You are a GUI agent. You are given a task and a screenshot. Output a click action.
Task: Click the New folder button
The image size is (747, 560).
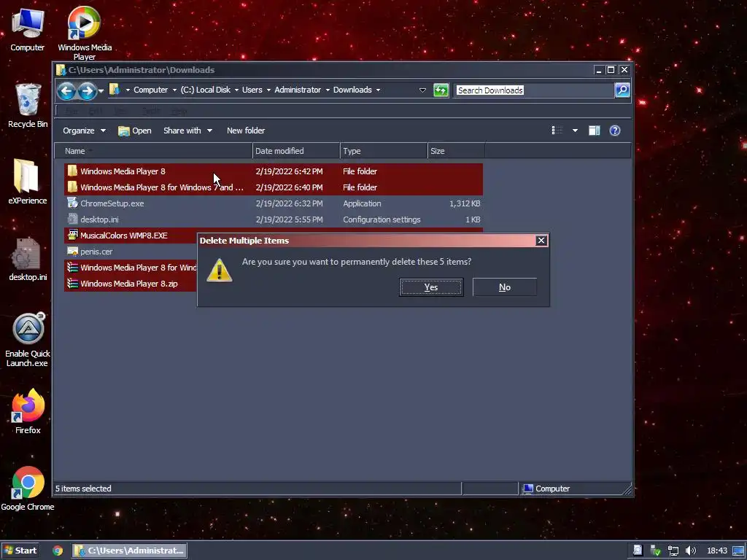tap(246, 131)
